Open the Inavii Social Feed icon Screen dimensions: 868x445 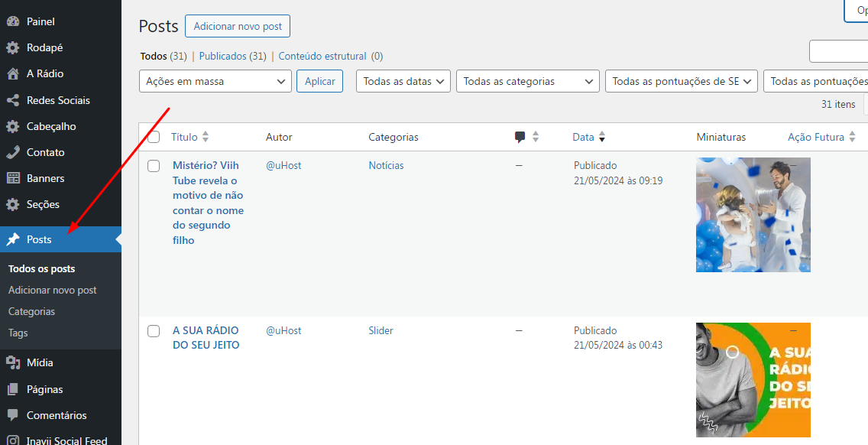click(15, 440)
